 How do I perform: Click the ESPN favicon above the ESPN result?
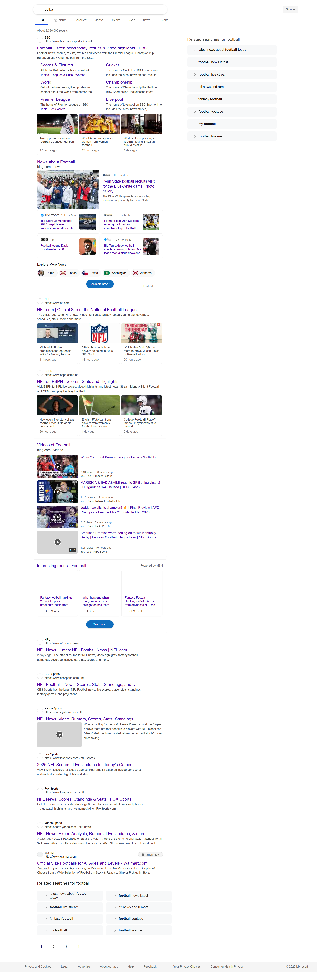click(40, 373)
